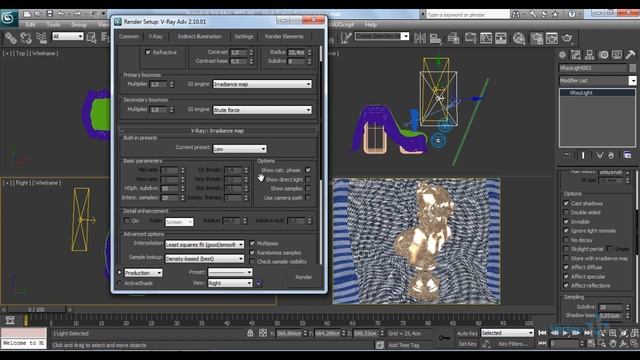Click the time slider showing 0 / 100

click(x=36, y=309)
